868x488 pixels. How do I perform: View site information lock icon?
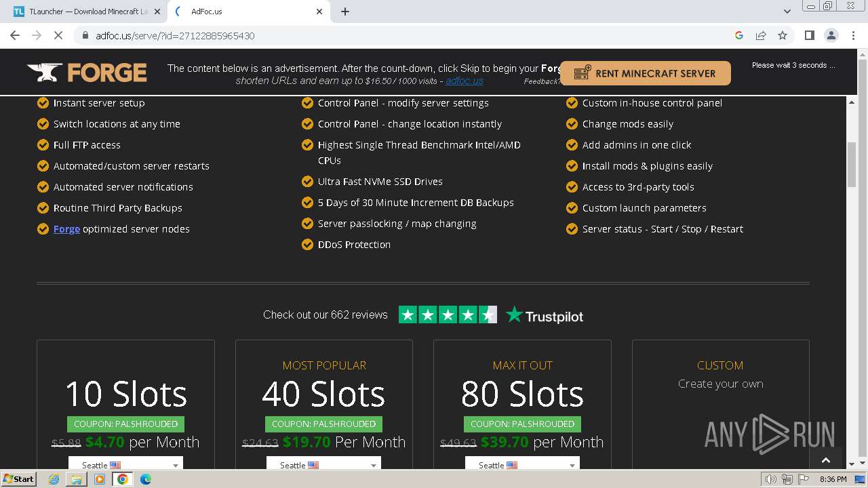(85, 35)
